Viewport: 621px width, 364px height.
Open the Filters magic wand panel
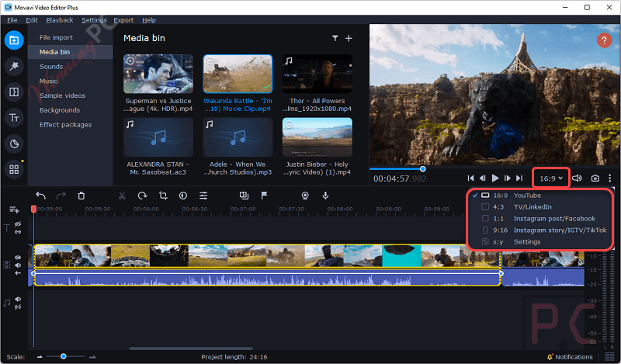coord(14,66)
